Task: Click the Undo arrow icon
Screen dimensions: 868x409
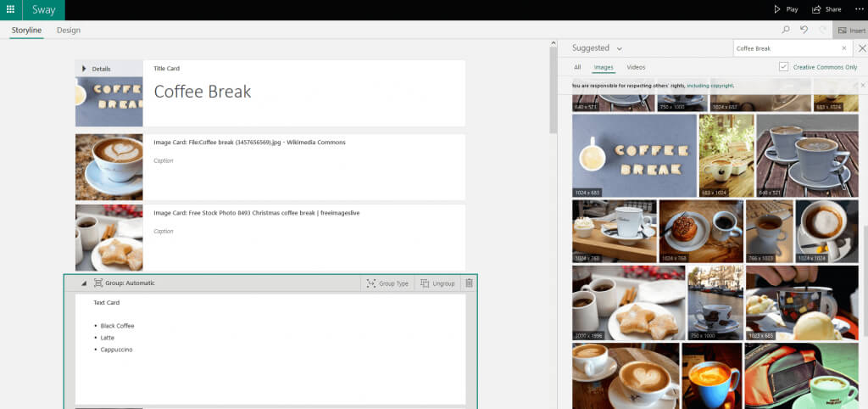Action: [x=804, y=30]
